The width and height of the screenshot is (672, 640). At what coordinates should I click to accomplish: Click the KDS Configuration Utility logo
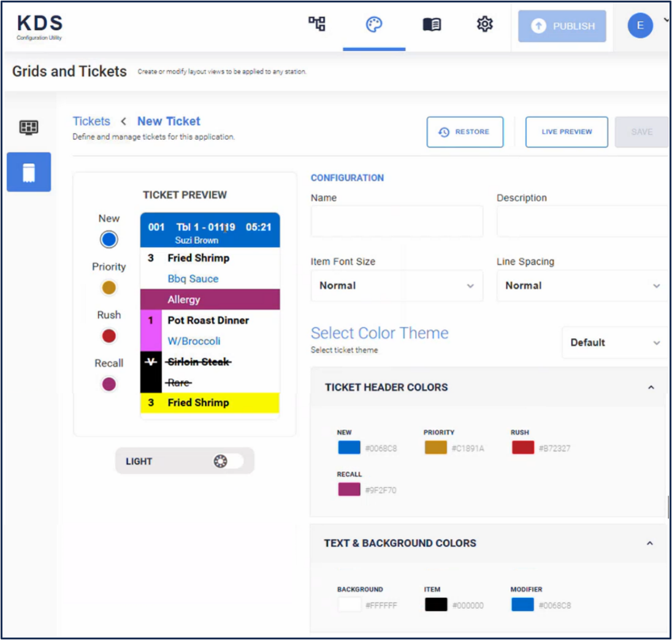coord(39,27)
